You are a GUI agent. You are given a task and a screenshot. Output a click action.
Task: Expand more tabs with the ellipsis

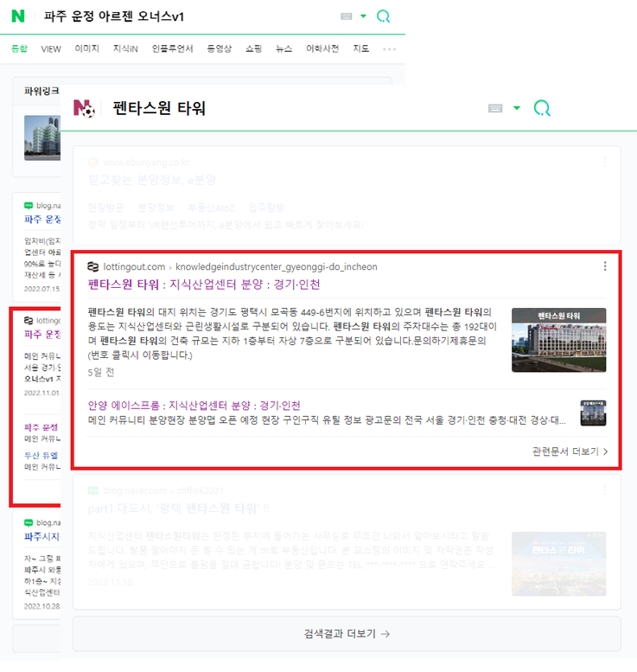(390, 49)
